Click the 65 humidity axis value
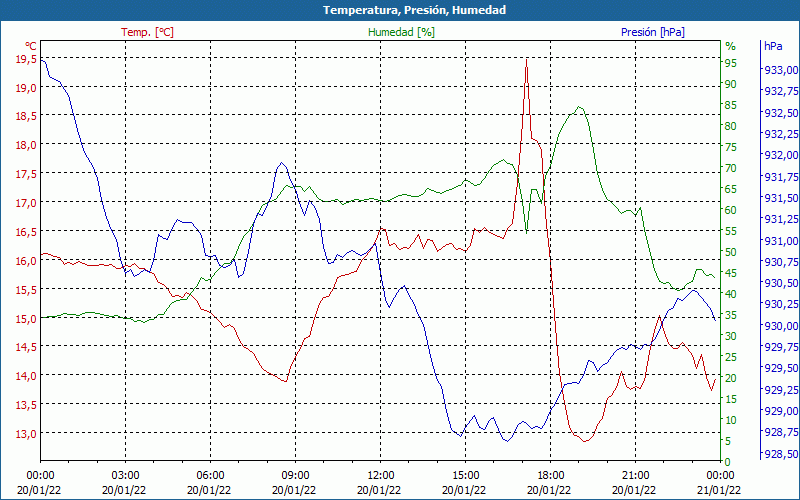Image resolution: width=800 pixels, height=500 pixels. [731, 189]
